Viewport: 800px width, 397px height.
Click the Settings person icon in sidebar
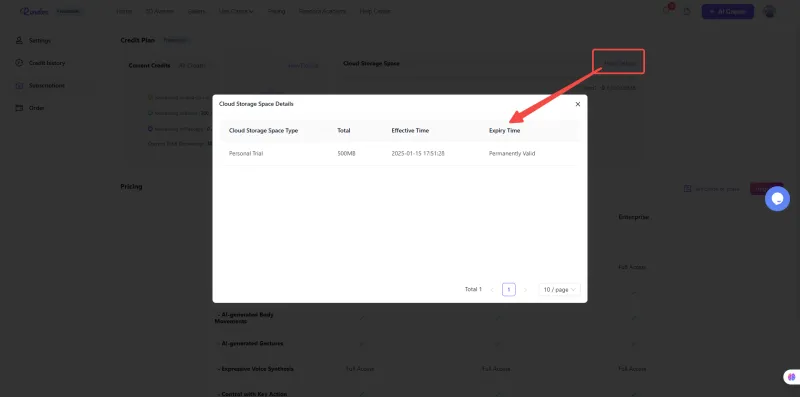point(19,40)
